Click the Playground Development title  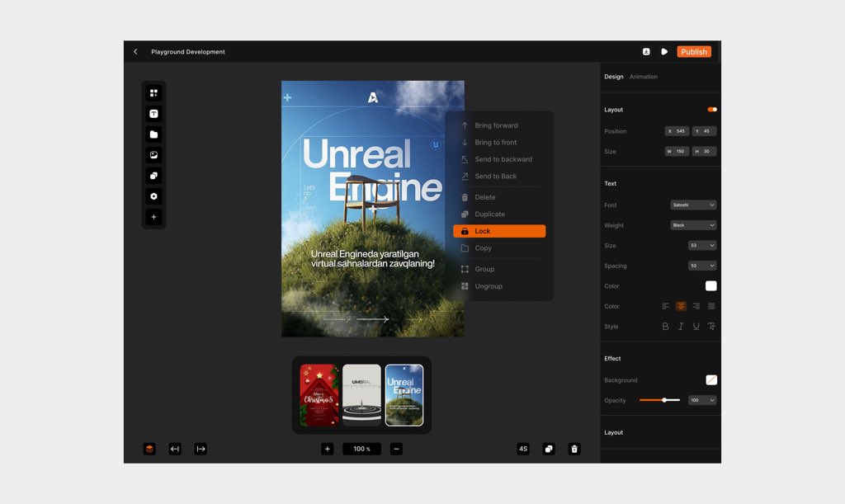point(188,52)
